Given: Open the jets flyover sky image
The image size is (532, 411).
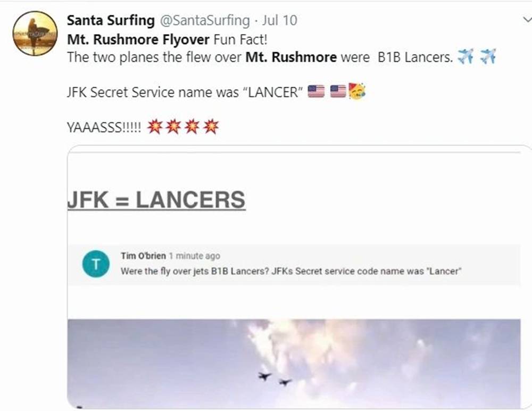Looking at the screenshot, I should click(x=294, y=363).
